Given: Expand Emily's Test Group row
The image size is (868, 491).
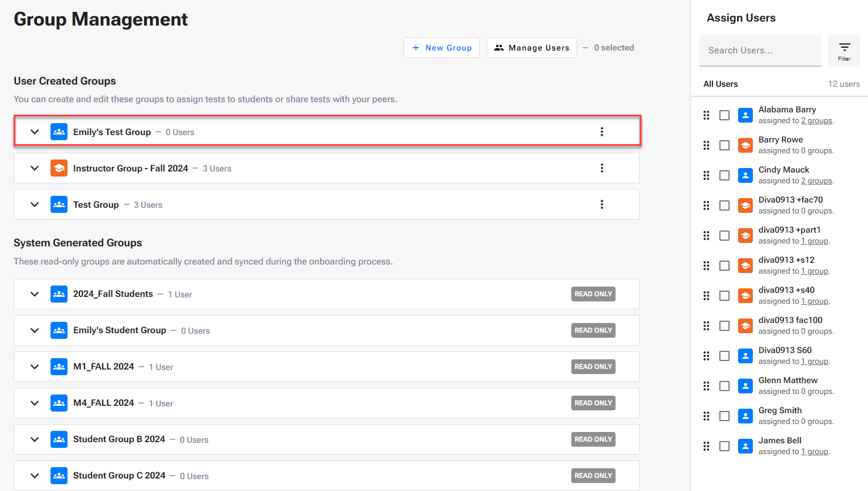Looking at the screenshot, I should (35, 132).
